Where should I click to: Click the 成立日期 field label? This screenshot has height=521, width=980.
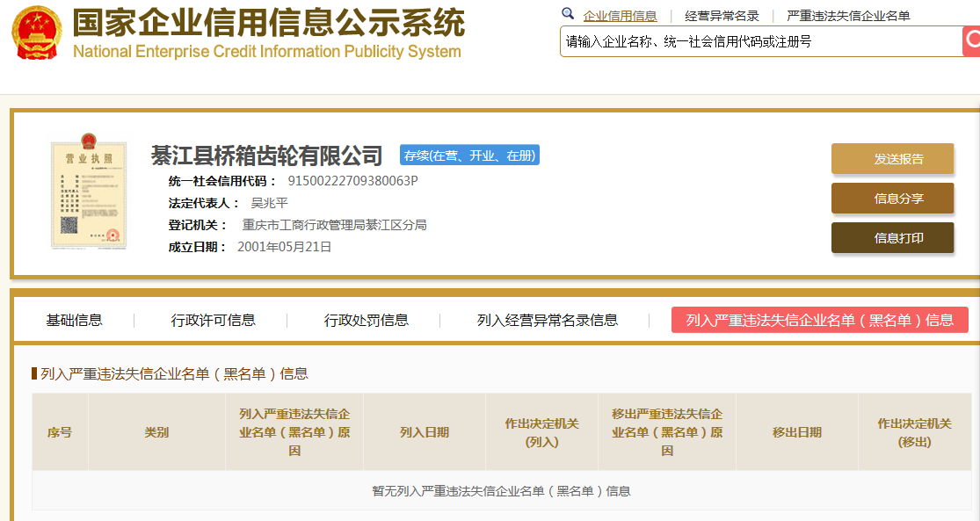click(198, 247)
